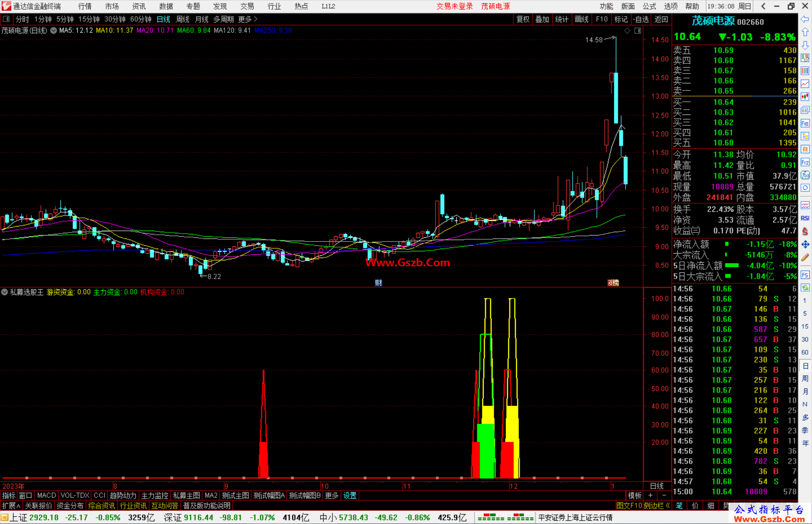Click the F10 info icon in right sidebar
The image size is (812, 524).
[x=805, y=123]
